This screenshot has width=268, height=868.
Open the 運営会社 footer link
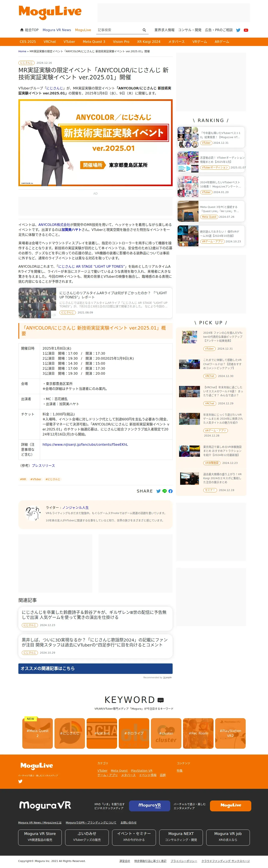point(125,861)
